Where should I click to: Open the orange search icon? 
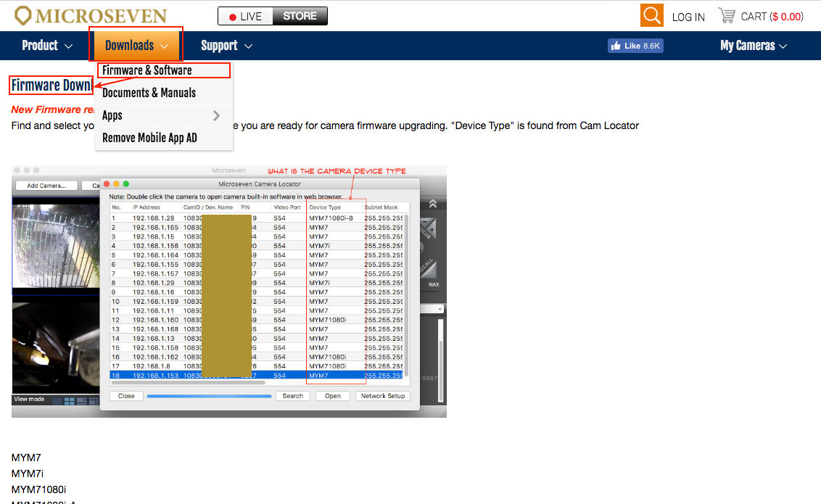651,16
